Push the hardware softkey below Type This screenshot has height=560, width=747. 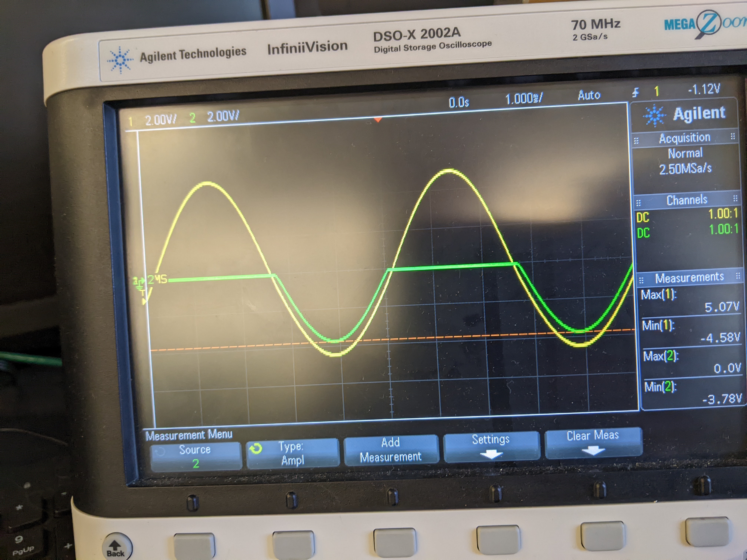[293, 544]
